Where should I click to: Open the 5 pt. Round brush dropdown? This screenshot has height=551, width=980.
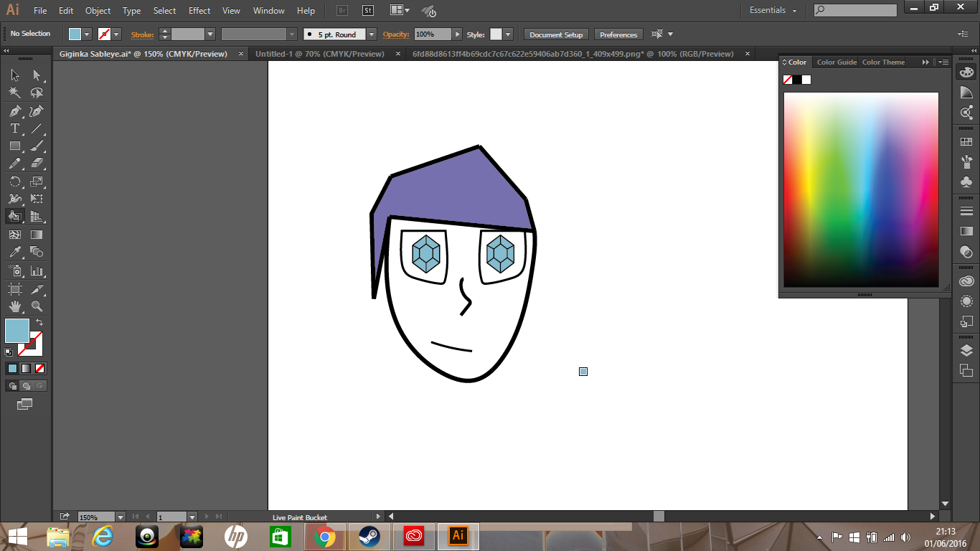coord(372,34)
